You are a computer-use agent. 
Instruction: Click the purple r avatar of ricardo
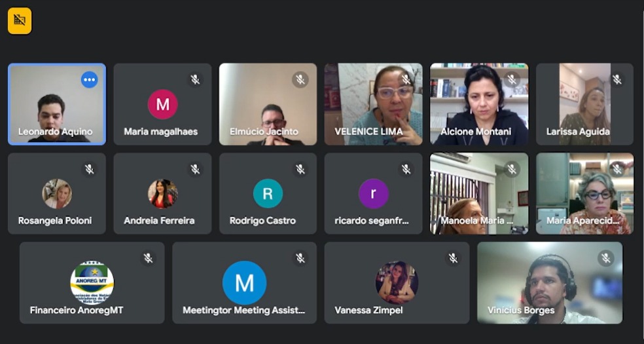[x=373, y=193]
